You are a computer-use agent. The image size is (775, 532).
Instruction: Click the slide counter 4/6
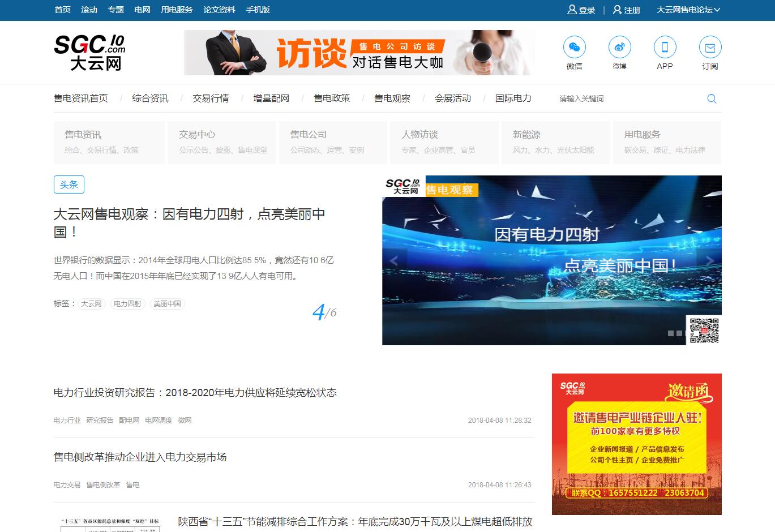point(324,312)
